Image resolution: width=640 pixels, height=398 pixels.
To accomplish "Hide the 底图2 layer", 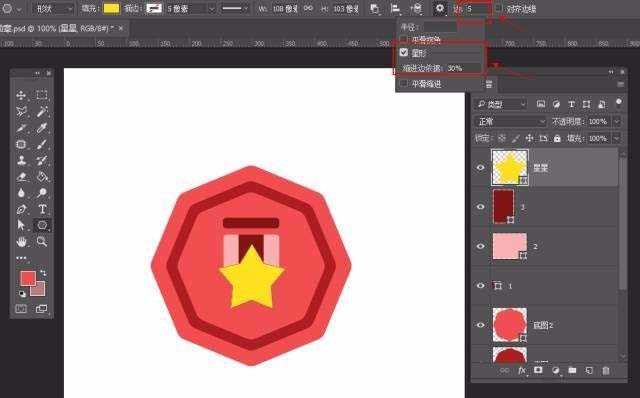I will coord(480,325).
